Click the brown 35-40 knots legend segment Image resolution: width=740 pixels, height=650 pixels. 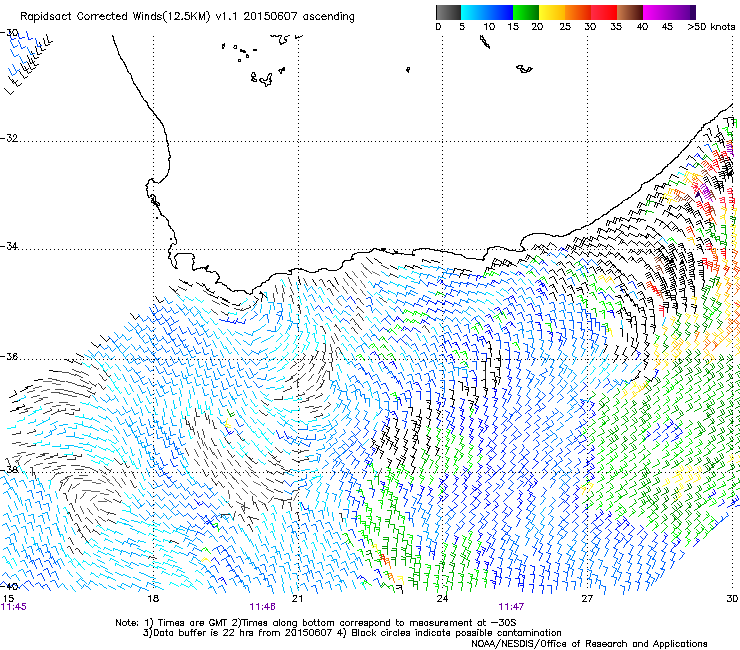pyautogui.click(x=630, y=12)
